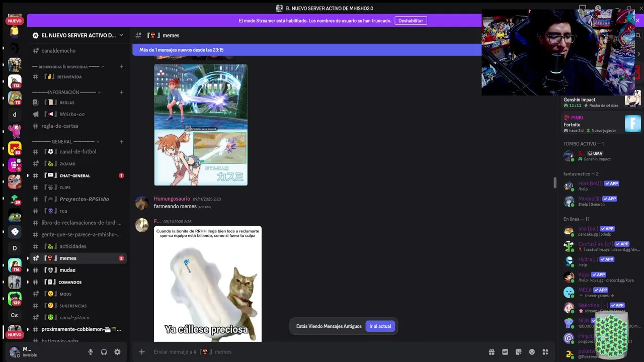Open Mudae member entry
644x362 pixels.
coord(601,201)
